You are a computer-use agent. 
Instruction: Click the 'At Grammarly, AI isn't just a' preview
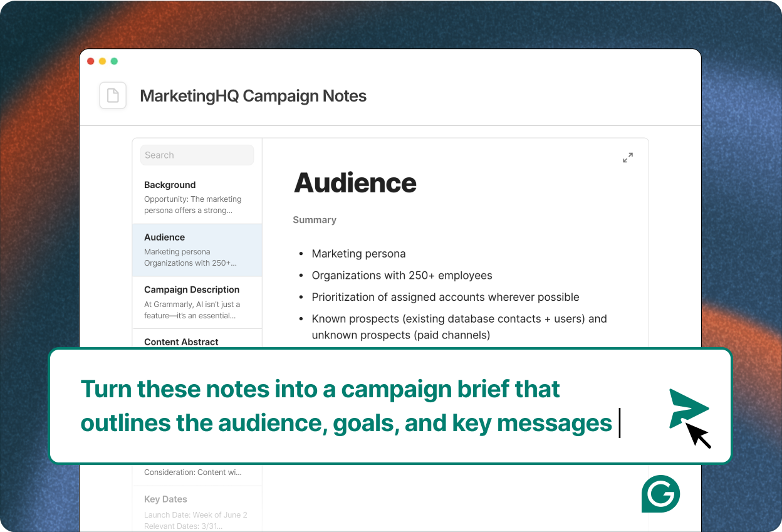point(192,305)
